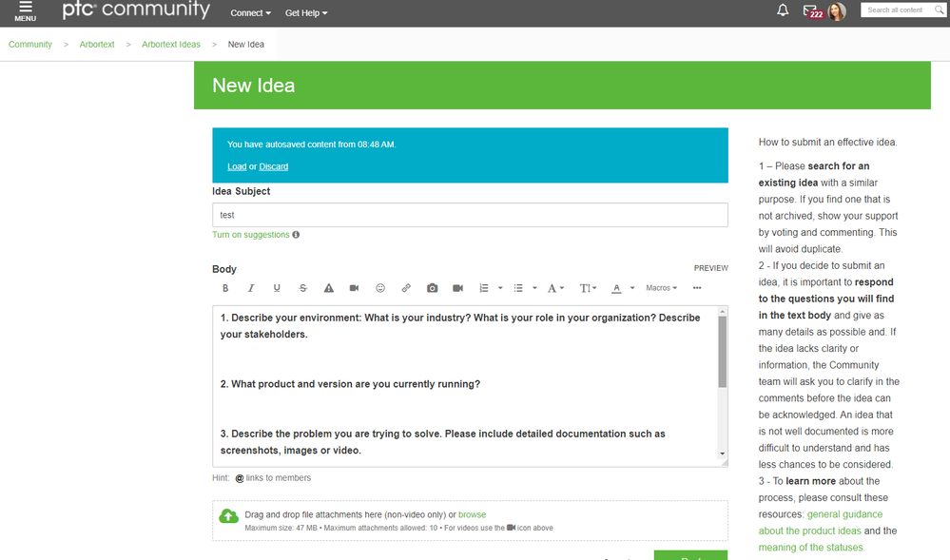Click the 'New Idea' breadcrumb text
The width and height of the screenshot is (950, 560).
coord(246,45)
